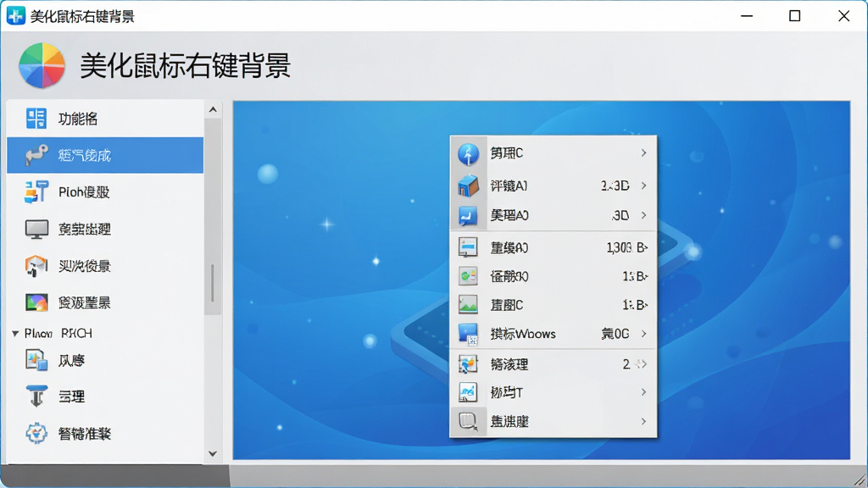Screen dimensions: 868x488
Task: Click the blue desktop preview image
Action: click(542, 280)
